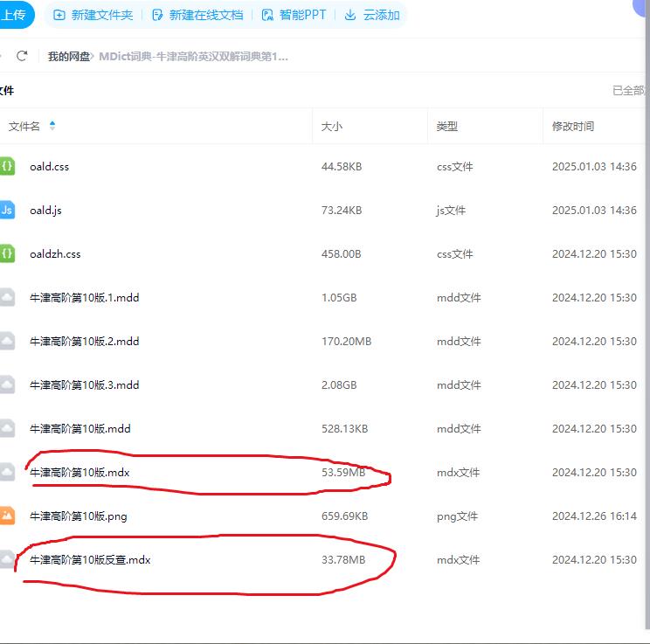650x644 pixels.
Task: Open the file oald.js
Action: click(x=45, y=211)
